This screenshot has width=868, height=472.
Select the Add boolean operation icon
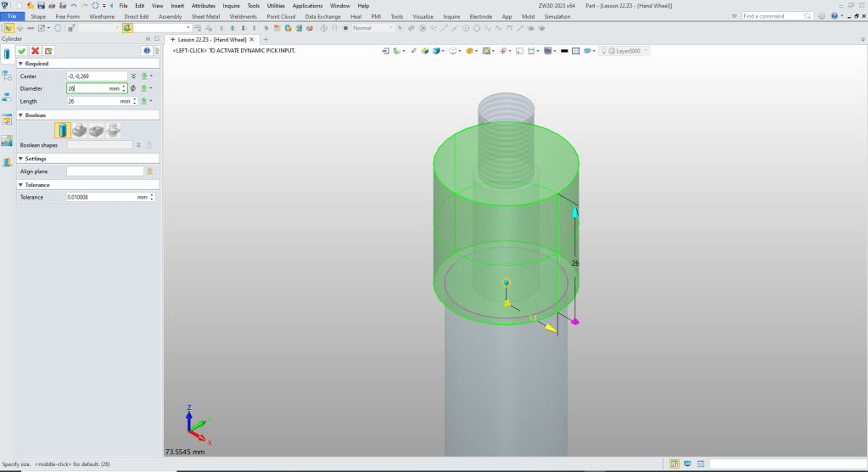tap(79, 130)
